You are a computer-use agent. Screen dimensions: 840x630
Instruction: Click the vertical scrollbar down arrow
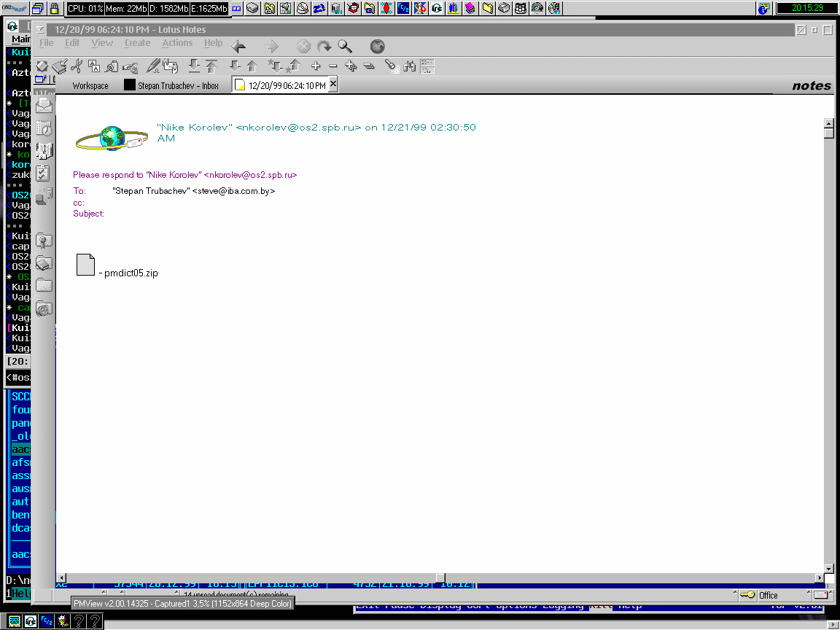(x=829, y=569)
